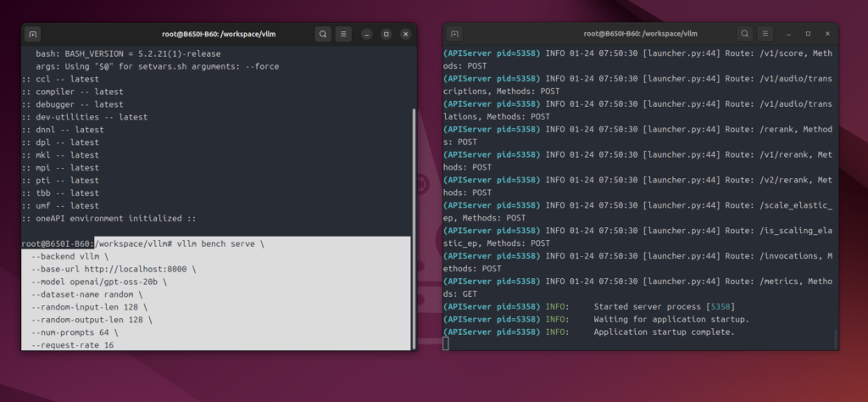
Task: Open search in the left terminal window
Action: pyautogui.click(x=323, y=35)
